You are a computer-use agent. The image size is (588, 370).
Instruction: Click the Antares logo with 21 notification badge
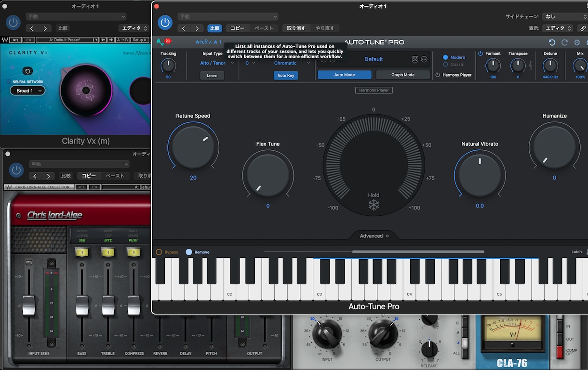click(164, 42)
